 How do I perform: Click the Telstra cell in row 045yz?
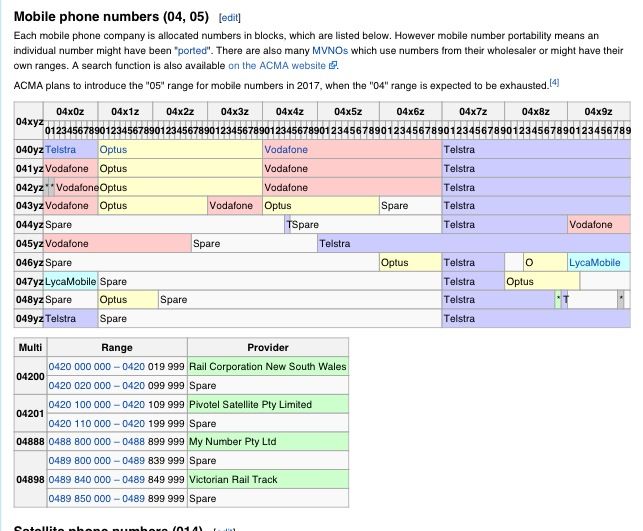[474, 244]
